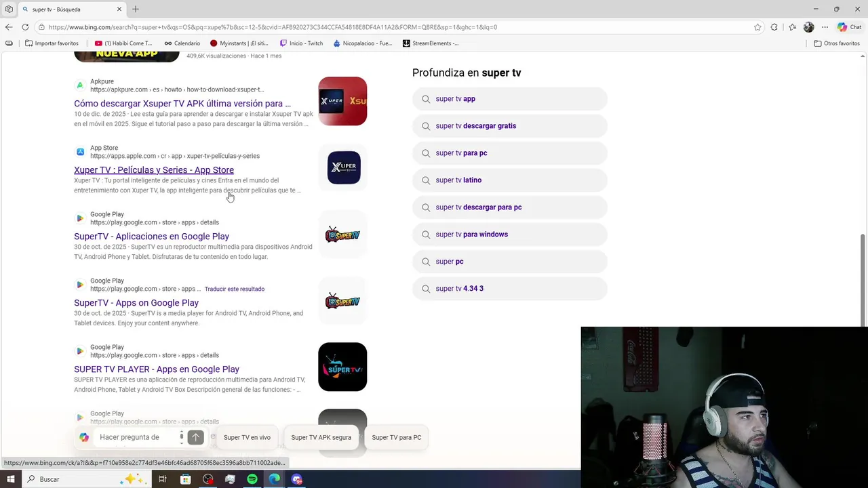868x488 pixels.
Task: Submit question with up-arrow button
Action: pyautogui.click(x=195, y=437)
